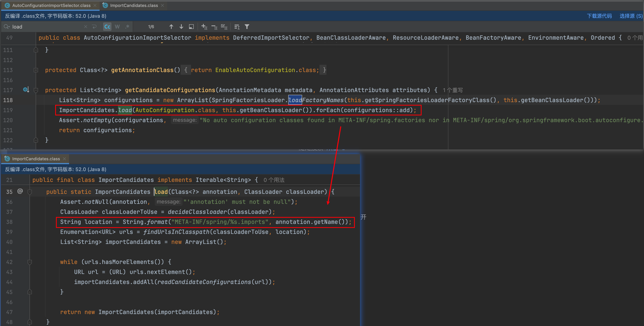This screenshot has width=644, height=326.
Task: Click DeferredImportSelector in class declaration
Action: (271, 38)
